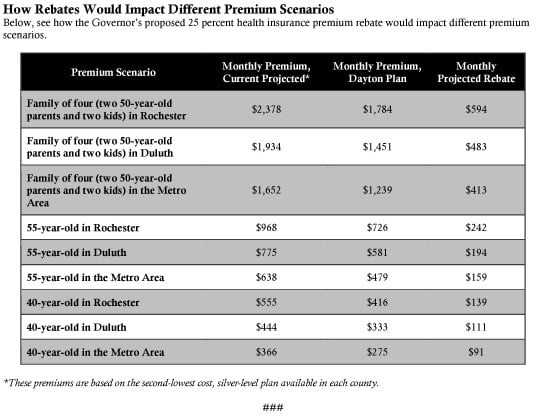Image resolution: width=544 pixels, height=417 pixels.
Task: Click the $91 rebate cell
Action: coord(476,352)
